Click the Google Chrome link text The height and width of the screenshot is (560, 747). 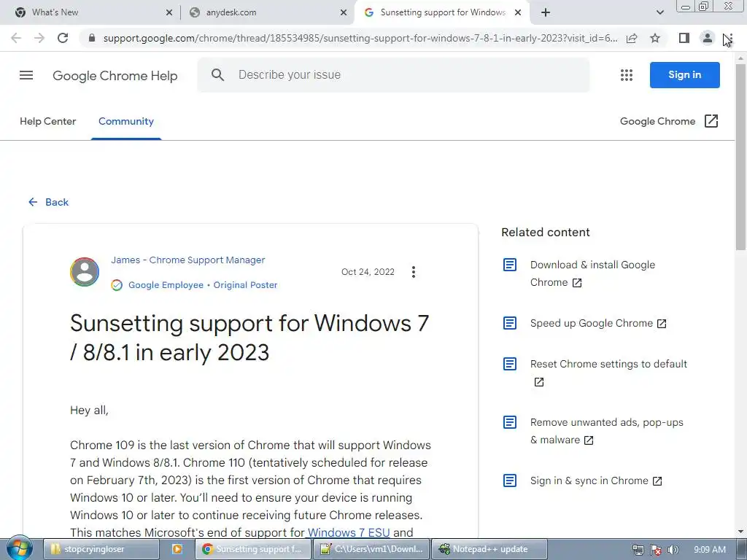657,122
